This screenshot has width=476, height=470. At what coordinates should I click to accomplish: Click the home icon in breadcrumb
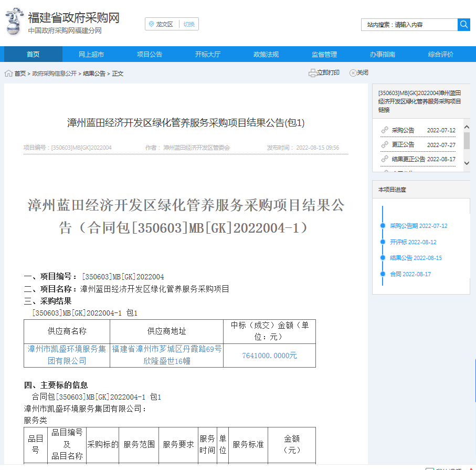pyautogui.click(x=8, y=74)
